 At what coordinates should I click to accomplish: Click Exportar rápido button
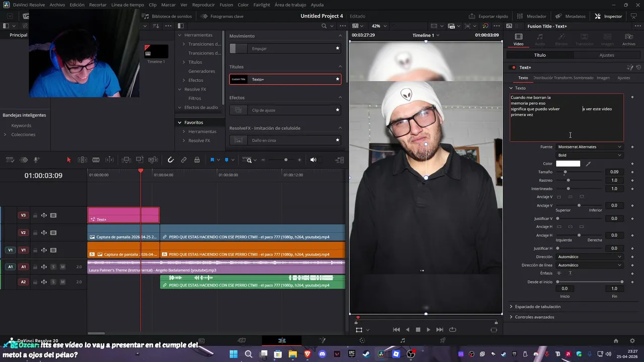(488, 16)
